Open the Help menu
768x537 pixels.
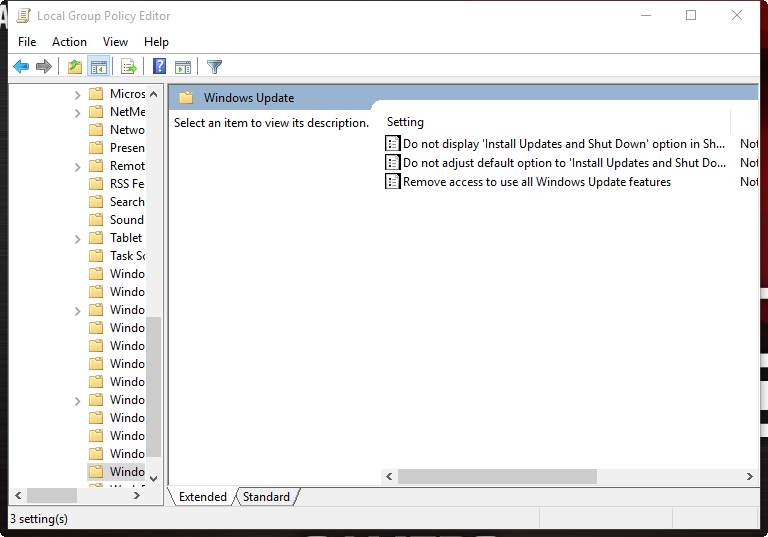click(x=156, y=42)
